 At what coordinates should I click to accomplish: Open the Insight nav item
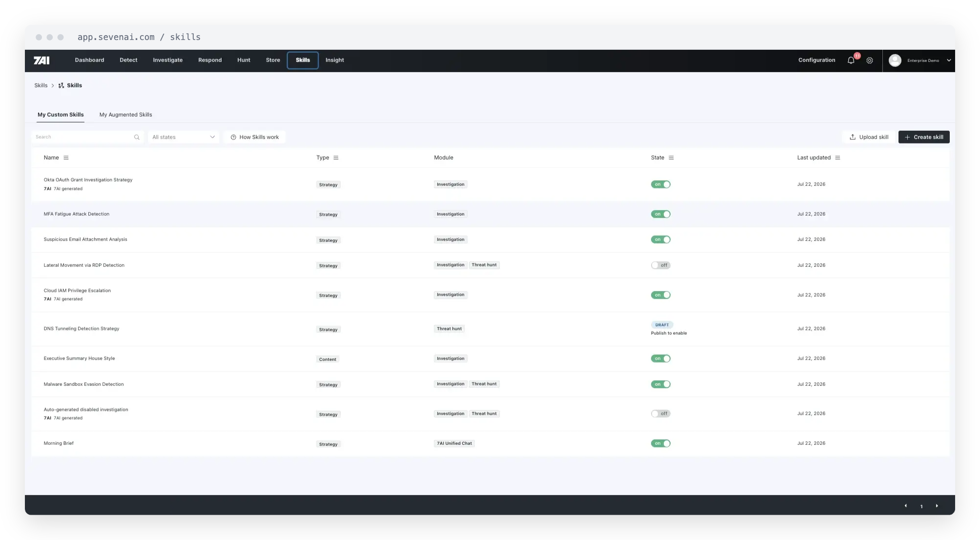point(334,60)
